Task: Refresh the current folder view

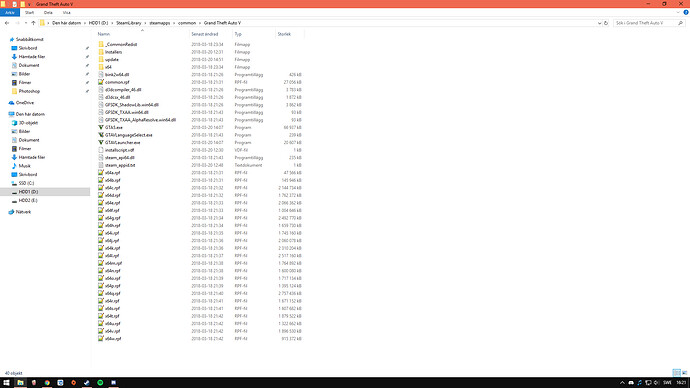Action: (x=606, y=23)
